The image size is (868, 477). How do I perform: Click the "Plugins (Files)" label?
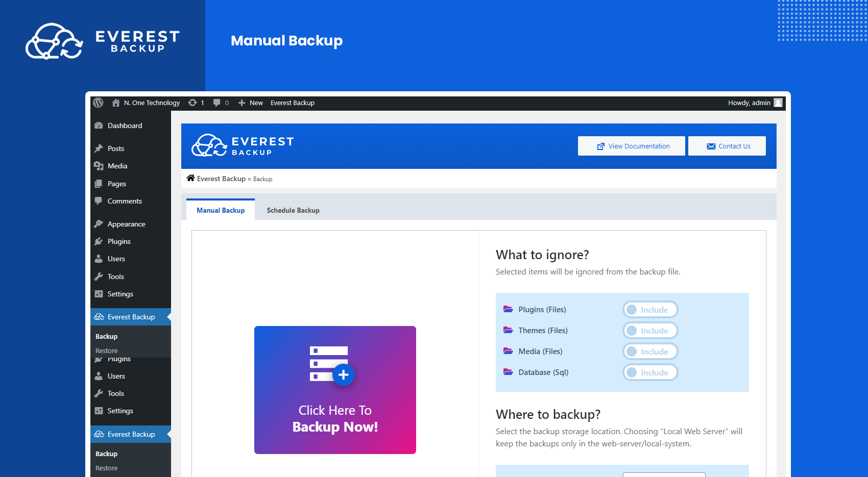tap(542, 310)
